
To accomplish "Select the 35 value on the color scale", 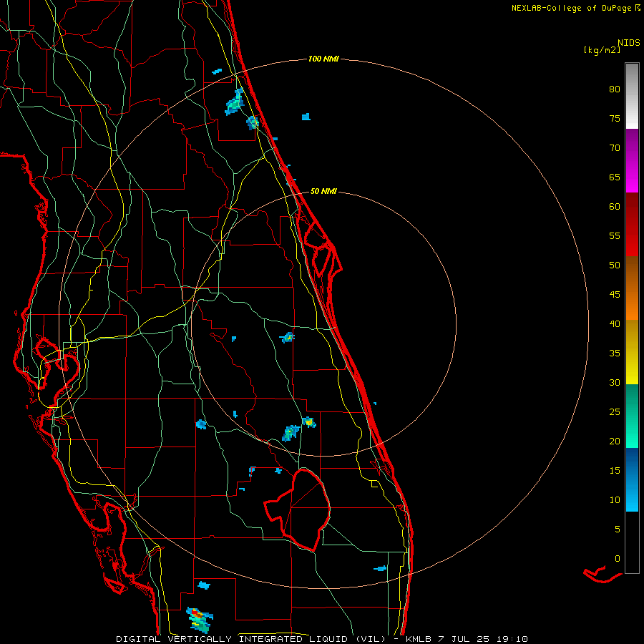I will (x=615, y=353).
